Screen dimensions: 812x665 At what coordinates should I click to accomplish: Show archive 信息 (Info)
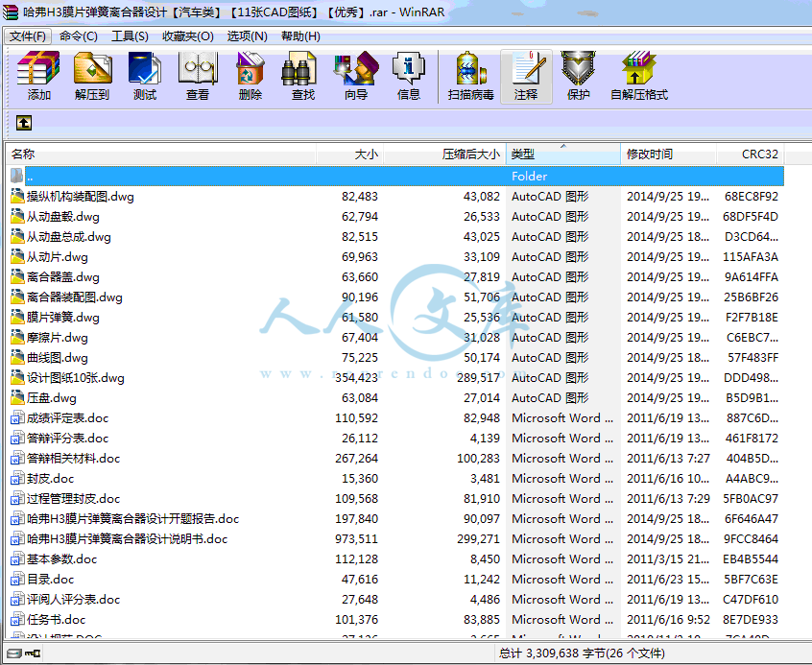409,76
